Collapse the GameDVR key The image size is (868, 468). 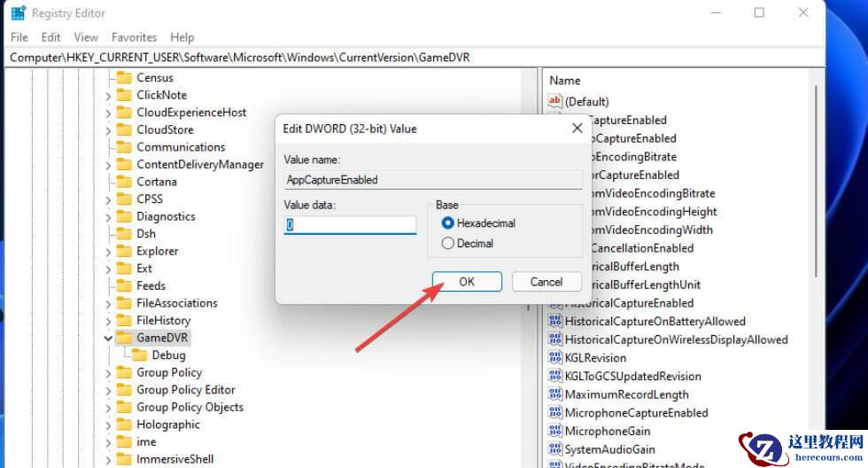(108, 338)
